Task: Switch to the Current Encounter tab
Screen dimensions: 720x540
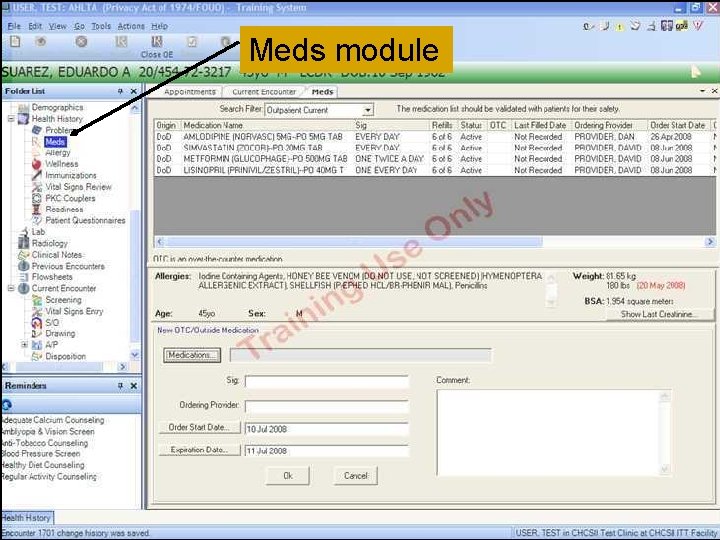Action: [264, 92]
